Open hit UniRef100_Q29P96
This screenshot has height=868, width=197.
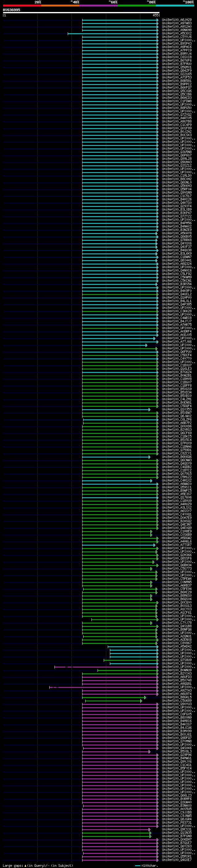pyautogui.click(x=176, y=755)
